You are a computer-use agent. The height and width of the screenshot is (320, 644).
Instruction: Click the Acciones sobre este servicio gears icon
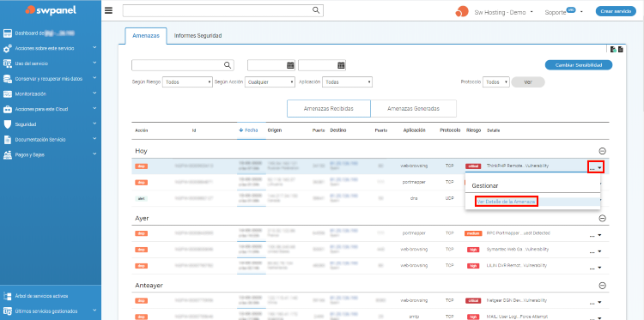[8, 48]
